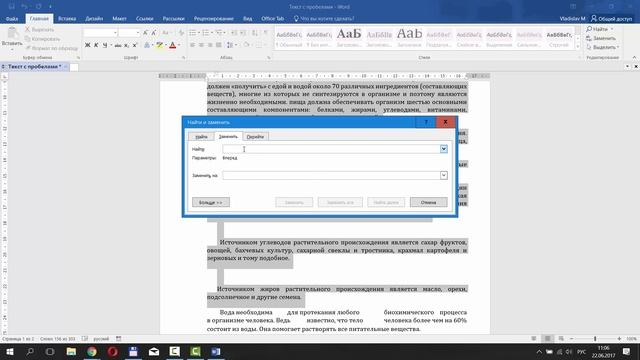
Task: Open File Explorer from the taskbar
Action: [x=71, y=351]
